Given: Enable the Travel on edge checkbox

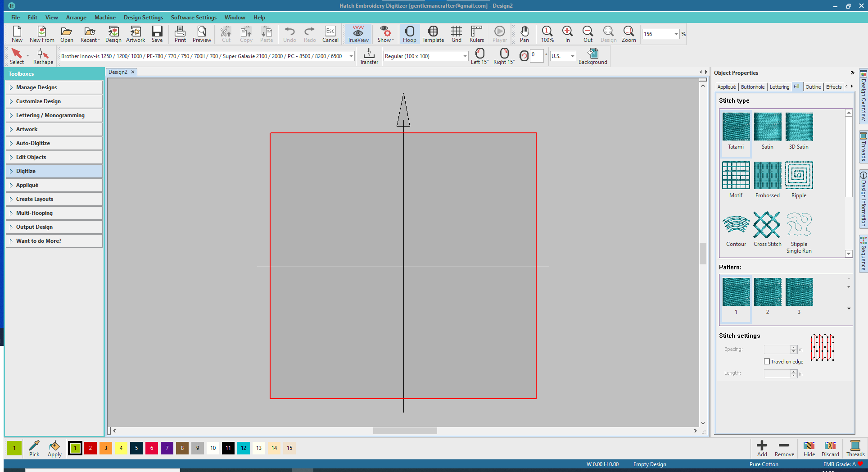Looking at the screenshot, I should point(767,362).
